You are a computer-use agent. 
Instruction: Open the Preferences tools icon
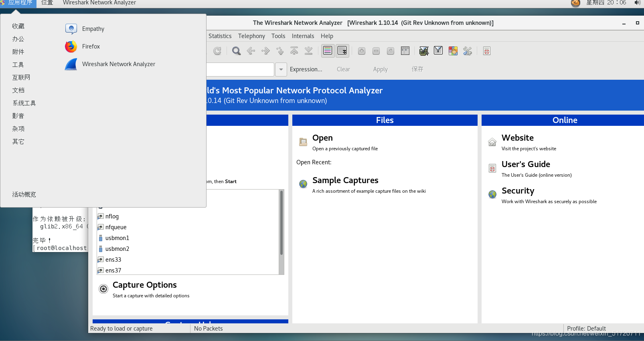pyautogui.click(x=468, y=51)
